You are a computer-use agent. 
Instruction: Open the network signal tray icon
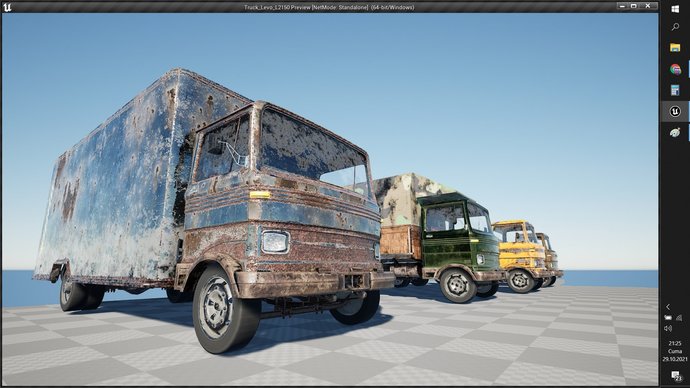[x=679, y=318]
